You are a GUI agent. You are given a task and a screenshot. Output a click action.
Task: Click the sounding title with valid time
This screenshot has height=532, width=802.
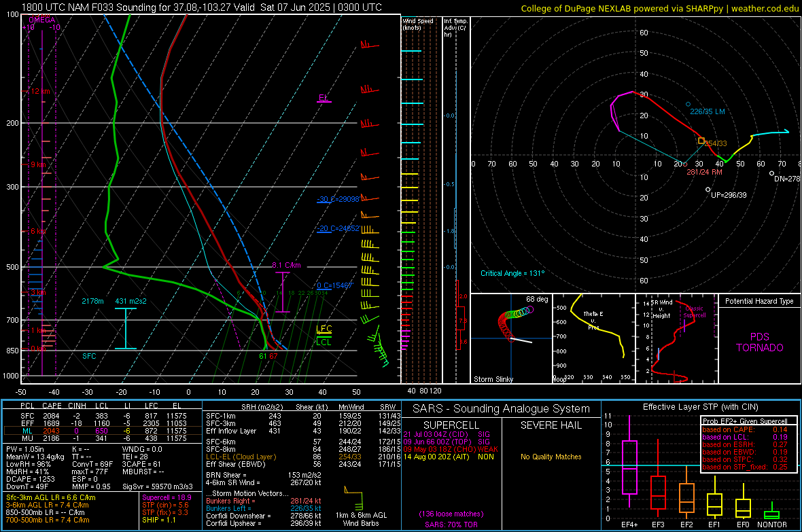202,7
